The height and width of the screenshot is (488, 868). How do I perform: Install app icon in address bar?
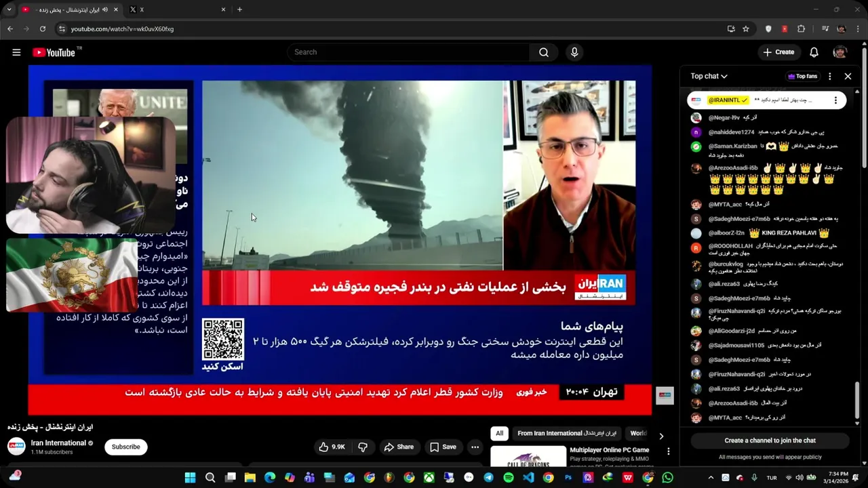click(x=731, y=29)
